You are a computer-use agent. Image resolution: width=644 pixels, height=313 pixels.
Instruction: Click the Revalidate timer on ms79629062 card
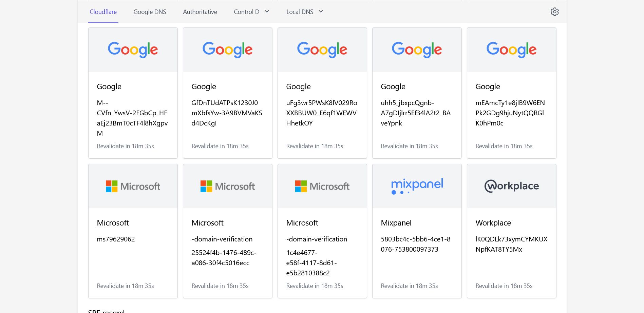[125, 286]
